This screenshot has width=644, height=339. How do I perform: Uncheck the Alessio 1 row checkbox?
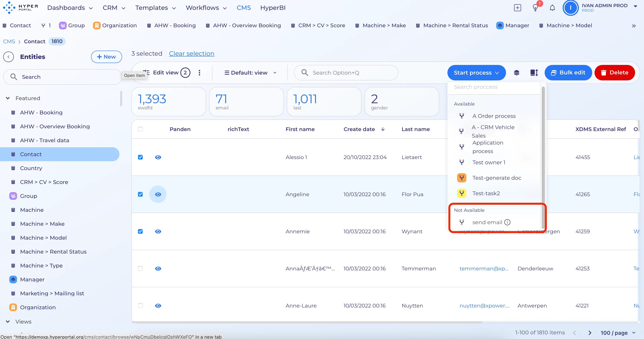pos(140,157)
